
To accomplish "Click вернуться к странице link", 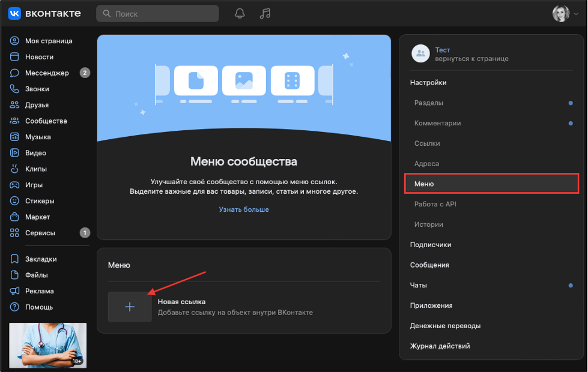I will [471, 58].
